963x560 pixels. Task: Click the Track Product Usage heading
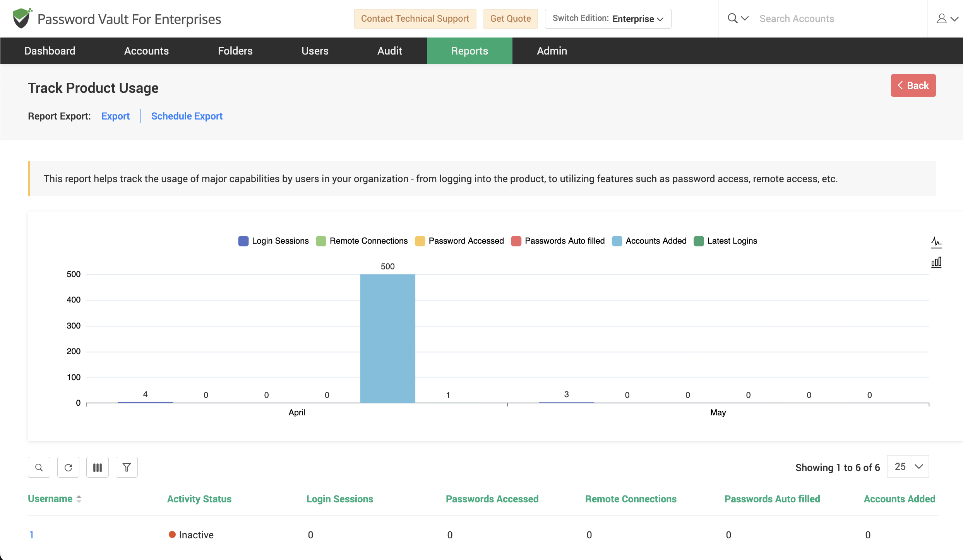[x=93, y=88]
